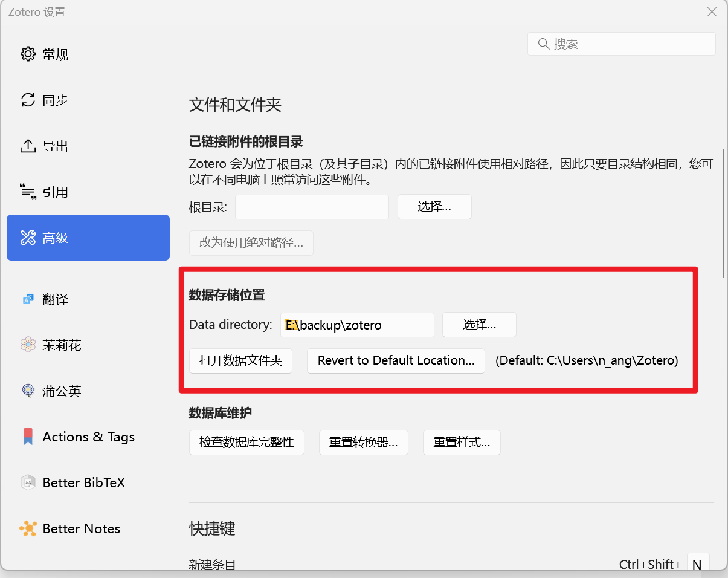728x578 pixels.
Task: Click the export upload icon beside 导出
Action: point(28,146)
